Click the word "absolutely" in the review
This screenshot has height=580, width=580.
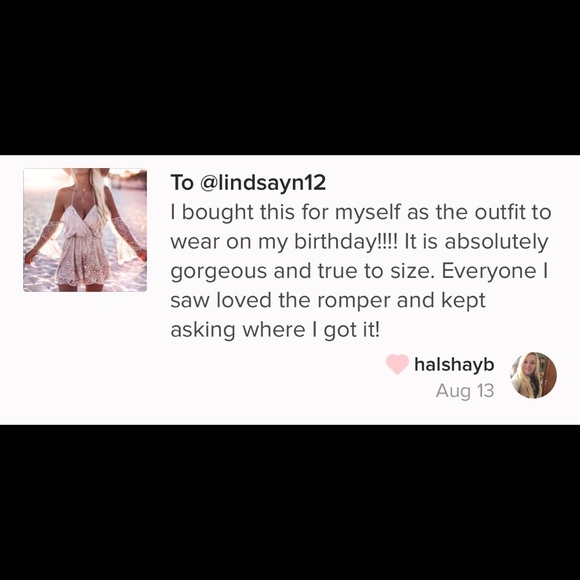click(496, 242)
